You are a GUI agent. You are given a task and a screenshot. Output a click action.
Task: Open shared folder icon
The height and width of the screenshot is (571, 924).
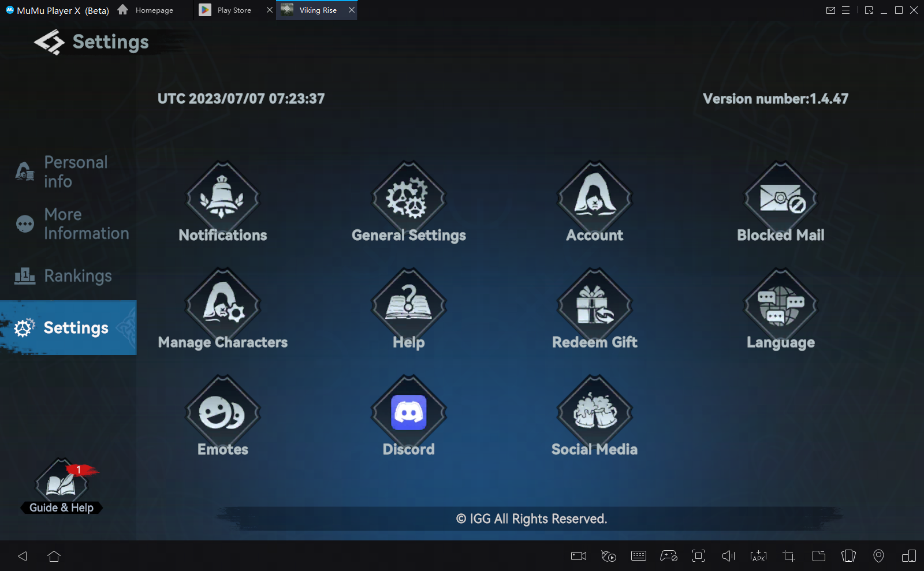(819, 556)
